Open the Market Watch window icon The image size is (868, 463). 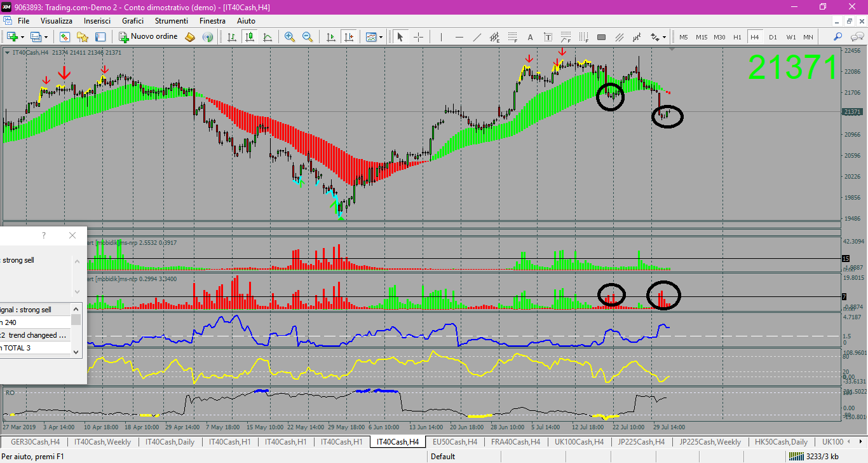(x=65, y=37)
